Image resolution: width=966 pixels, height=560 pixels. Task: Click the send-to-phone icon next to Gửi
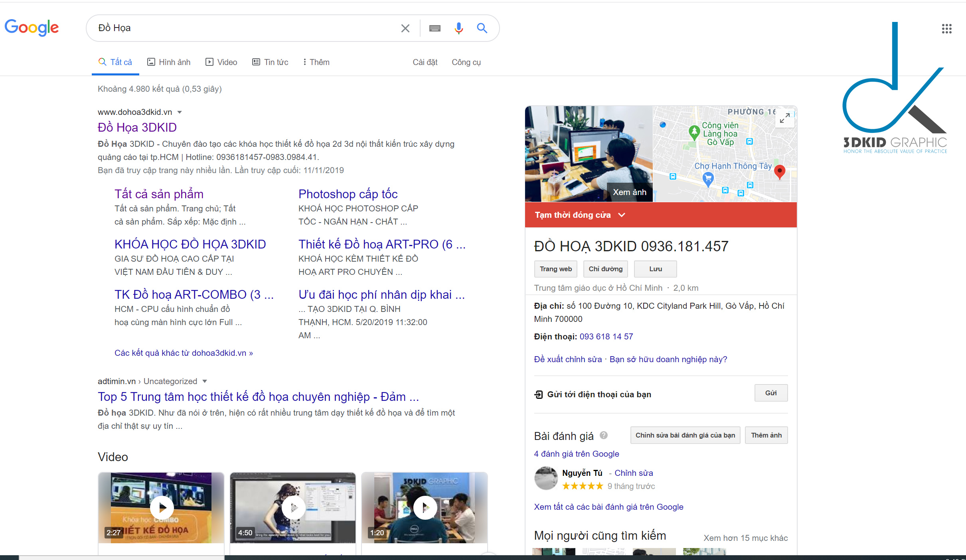(x=538, y=394)
